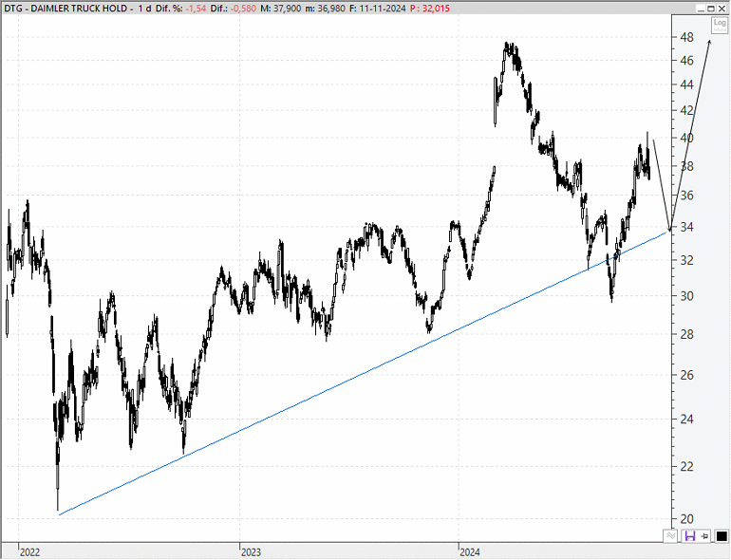Click price level 32 on the axis
731x560 pixels.
point(686,260)
